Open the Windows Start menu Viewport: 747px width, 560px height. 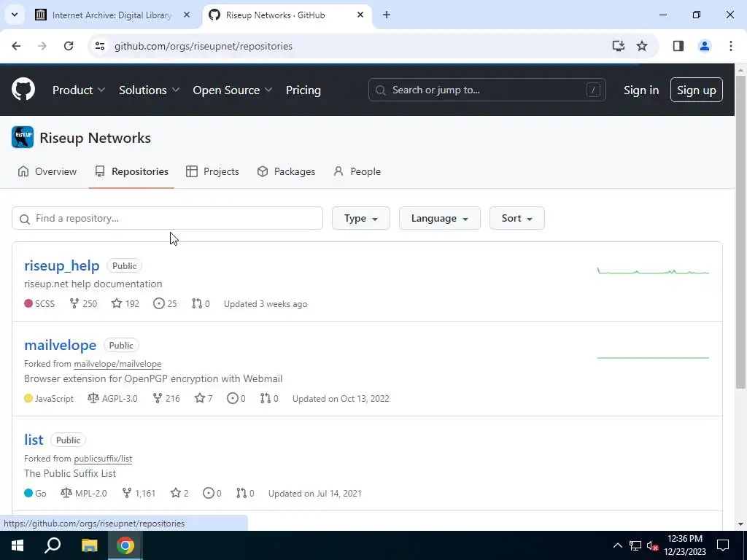[18, 545]
